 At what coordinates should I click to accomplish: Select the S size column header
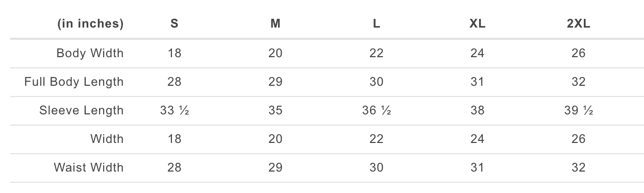(x=175, y=24)
